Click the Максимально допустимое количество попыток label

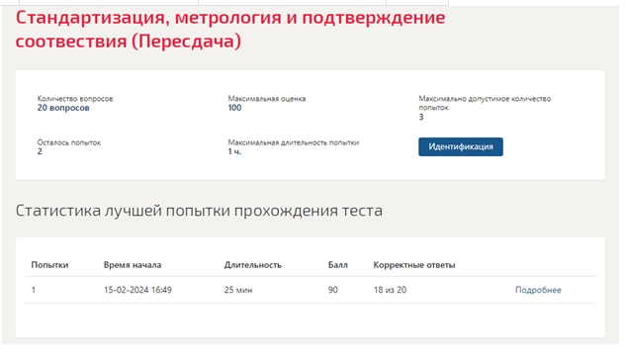point(485,103)
